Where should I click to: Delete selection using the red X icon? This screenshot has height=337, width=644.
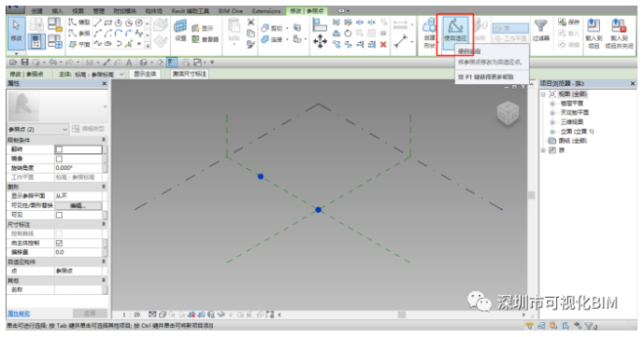click(x=383, y=44)
